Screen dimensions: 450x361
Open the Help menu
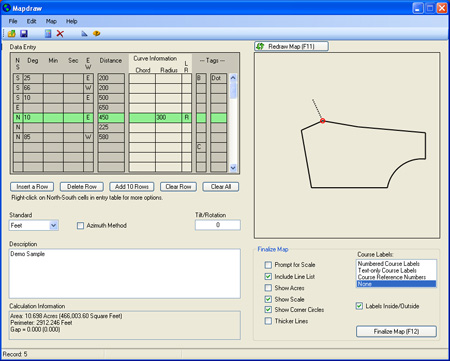[71, 21]
